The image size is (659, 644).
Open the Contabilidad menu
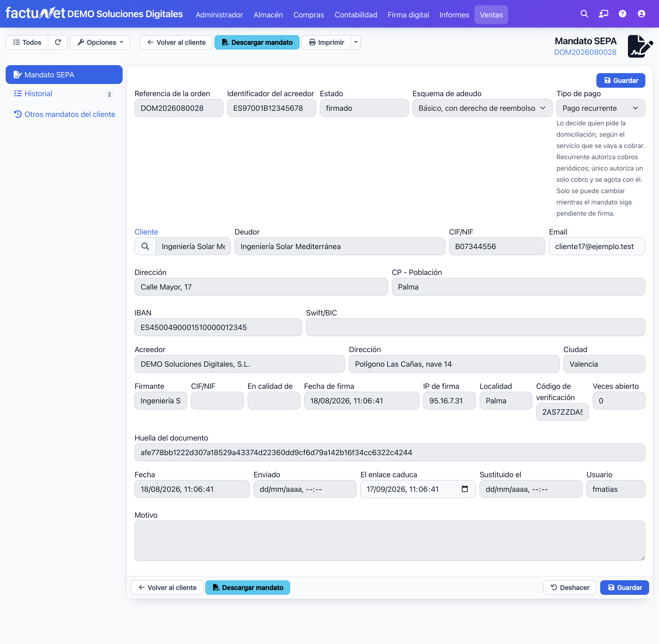356,15
